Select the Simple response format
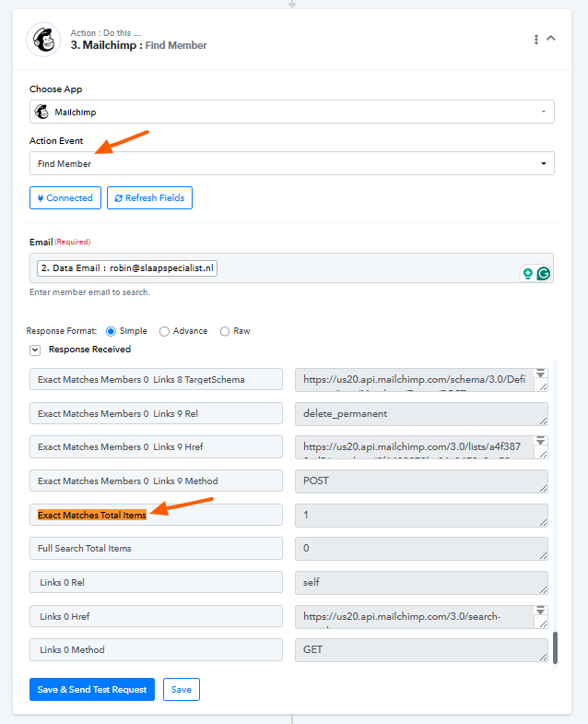588x724 pixels. pos(111,331)
